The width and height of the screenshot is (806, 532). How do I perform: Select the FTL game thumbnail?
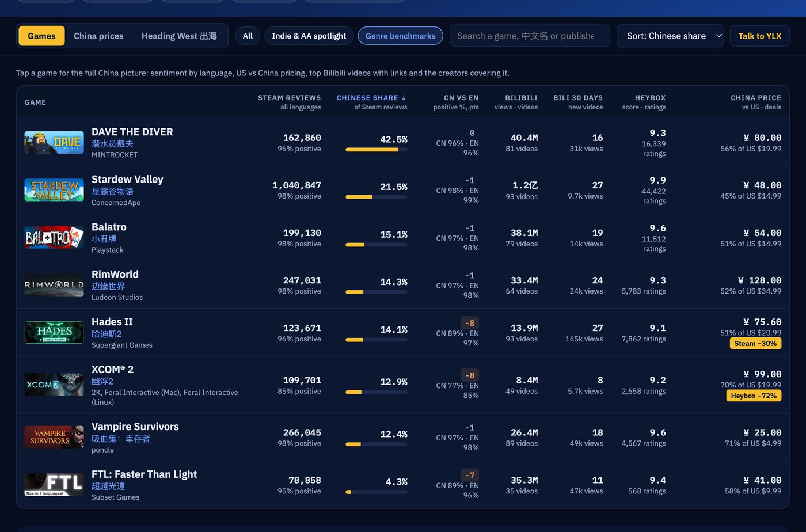tap(54, 485)
